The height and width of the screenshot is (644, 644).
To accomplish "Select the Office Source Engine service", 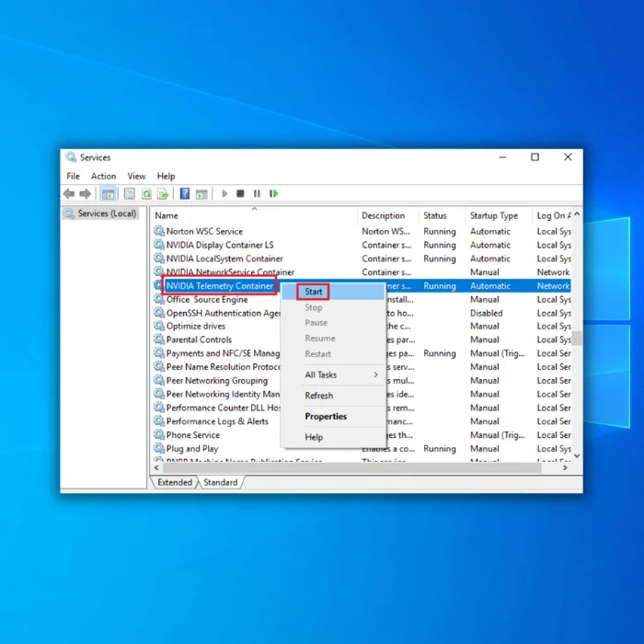I will (x=207, y=299).
